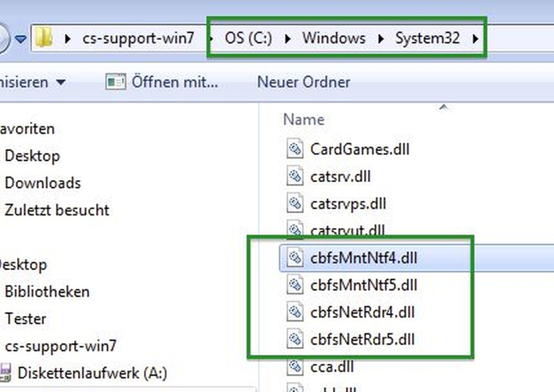Click the catsrvps.dll file icon
This screenshot has height=392, width=554.
coord(295,203)
